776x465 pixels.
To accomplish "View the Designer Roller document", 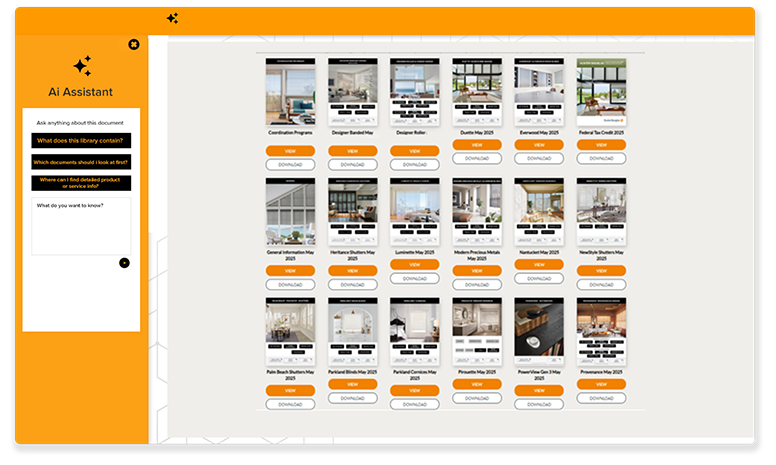I will coord(415,151).
